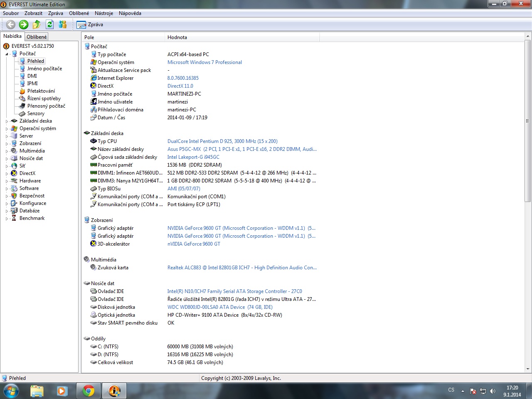Open Microsoft Windows 7 Professional link

[x=204, y=62]
